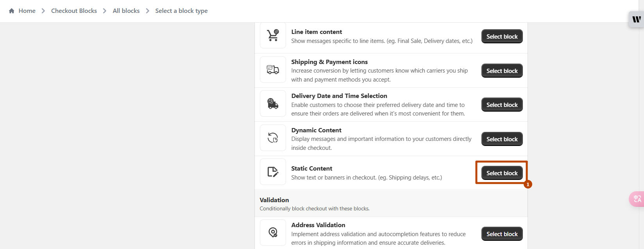Click the Shipping & Payment icons truck icon
The height and width of the screenshot is (249, 644).
click(x=273, y=70)
